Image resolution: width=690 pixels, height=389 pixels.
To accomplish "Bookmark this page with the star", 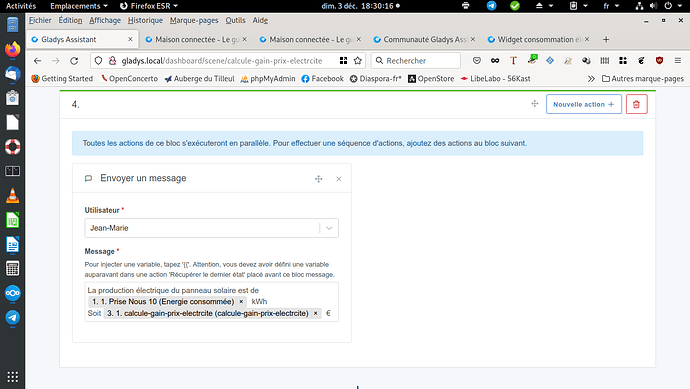I will click(x=358, y=61).
